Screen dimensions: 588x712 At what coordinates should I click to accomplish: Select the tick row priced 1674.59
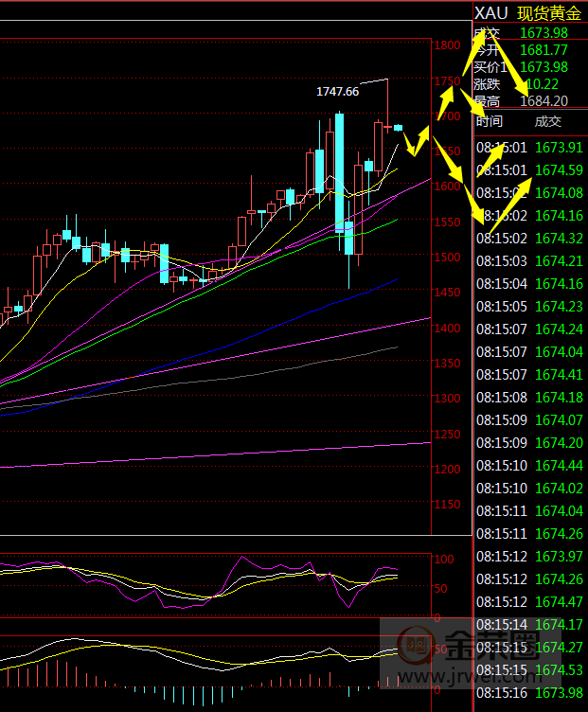pyautogui.click(x=530, y=170)
